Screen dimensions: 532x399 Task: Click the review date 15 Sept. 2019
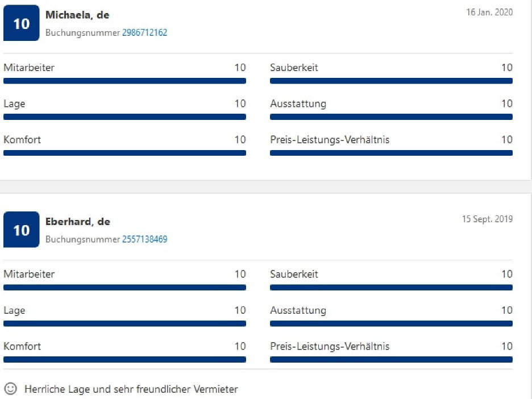pyautogui.click(x=487, y=219)
